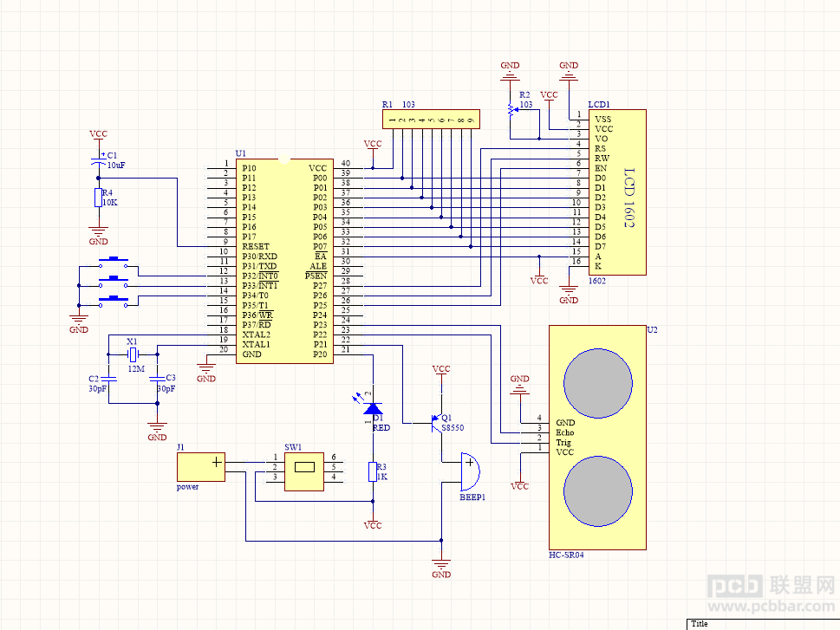Select the LCD 1602 display component
The image size is (840, 630).
617,192
